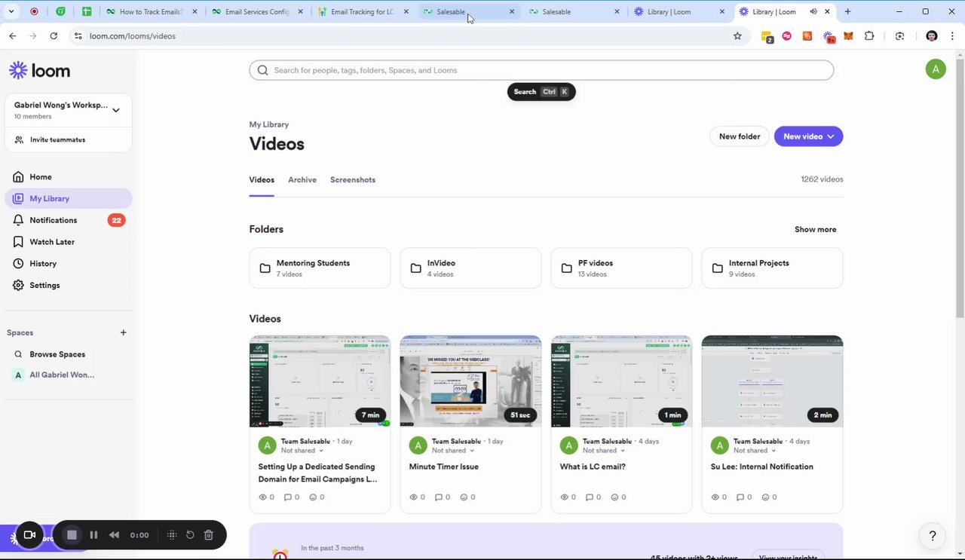Switch to Email Tracking for LC tab
Screen dimensions: 965x560
[x=362, y=11]
